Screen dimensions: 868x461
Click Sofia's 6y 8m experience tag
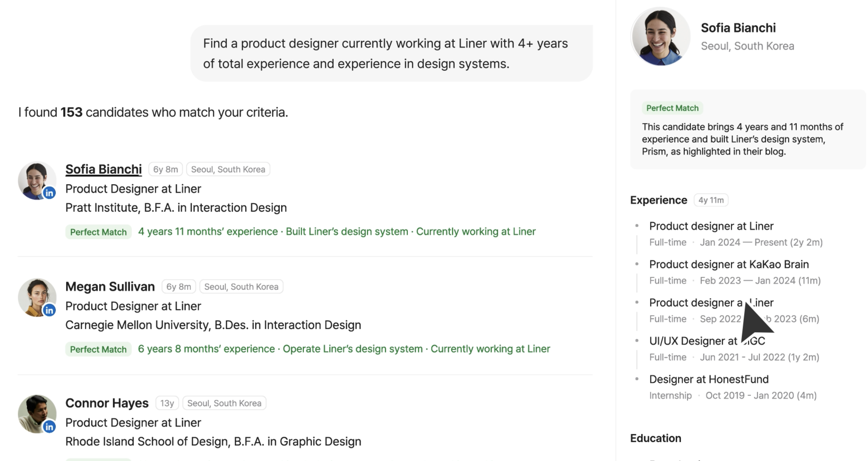pos(166,169)
